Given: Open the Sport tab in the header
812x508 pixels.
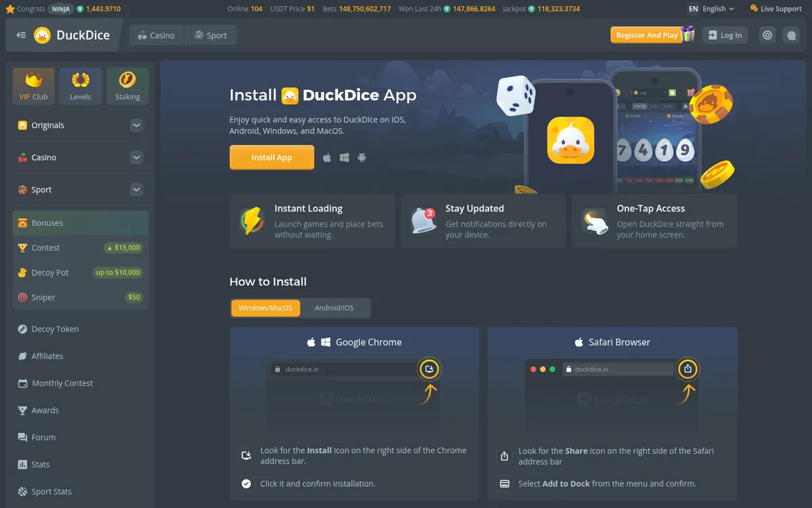Looking at the screenshot, I should point(210,35).
